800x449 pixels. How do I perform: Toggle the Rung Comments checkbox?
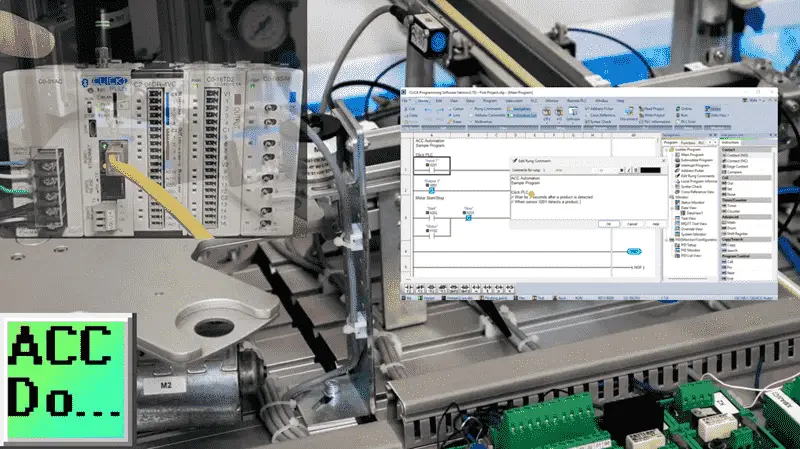click(471, 109)
